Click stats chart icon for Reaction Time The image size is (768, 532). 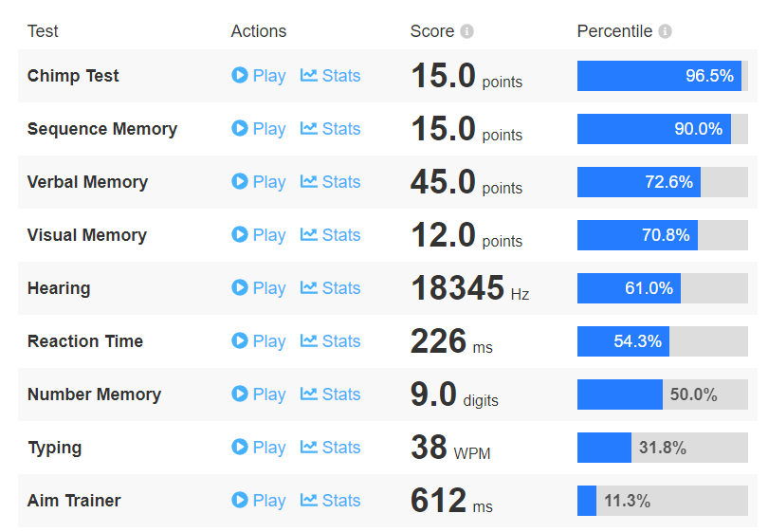(308, 340)
